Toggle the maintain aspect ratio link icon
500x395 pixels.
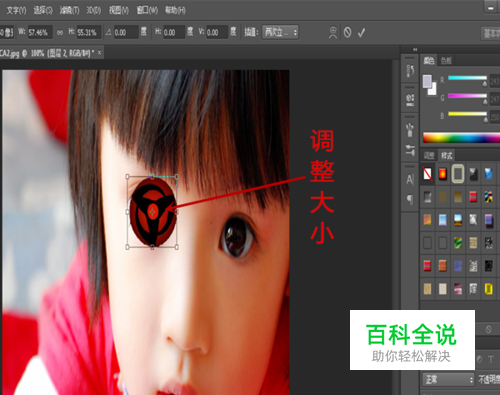pyautogui.click(x=60, y=32)
